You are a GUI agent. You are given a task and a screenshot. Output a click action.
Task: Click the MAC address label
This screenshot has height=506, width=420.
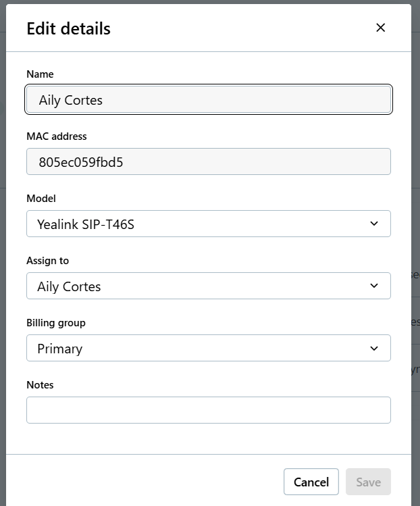pyautogui.click(x=57, y=136)
